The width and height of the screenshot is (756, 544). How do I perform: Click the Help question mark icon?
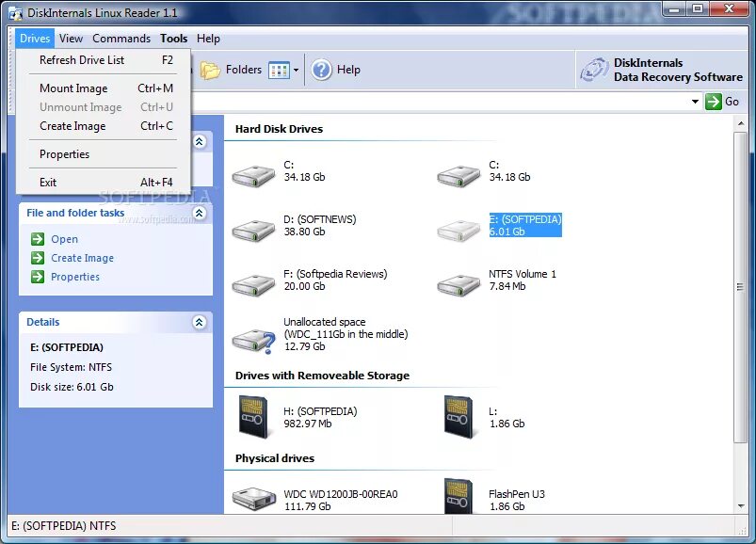click(321, 70)
